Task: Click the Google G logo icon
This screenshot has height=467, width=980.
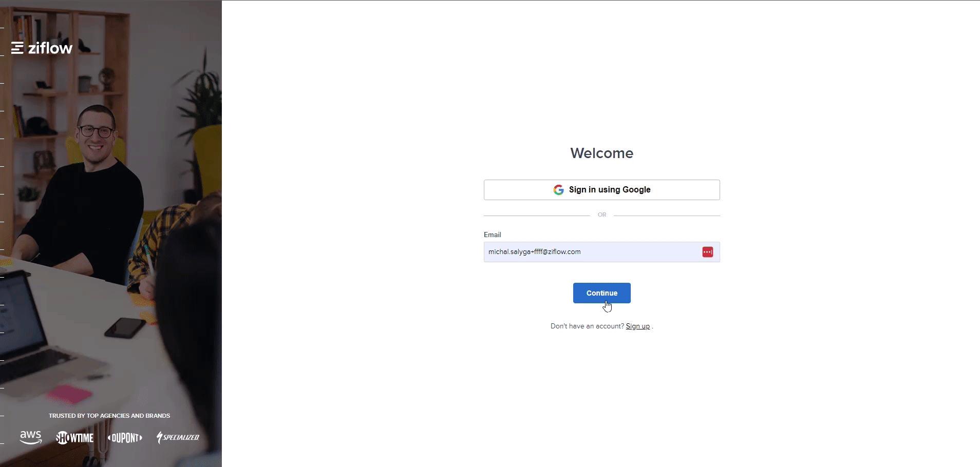Action: pyautogui.click(x=558, y=190)
